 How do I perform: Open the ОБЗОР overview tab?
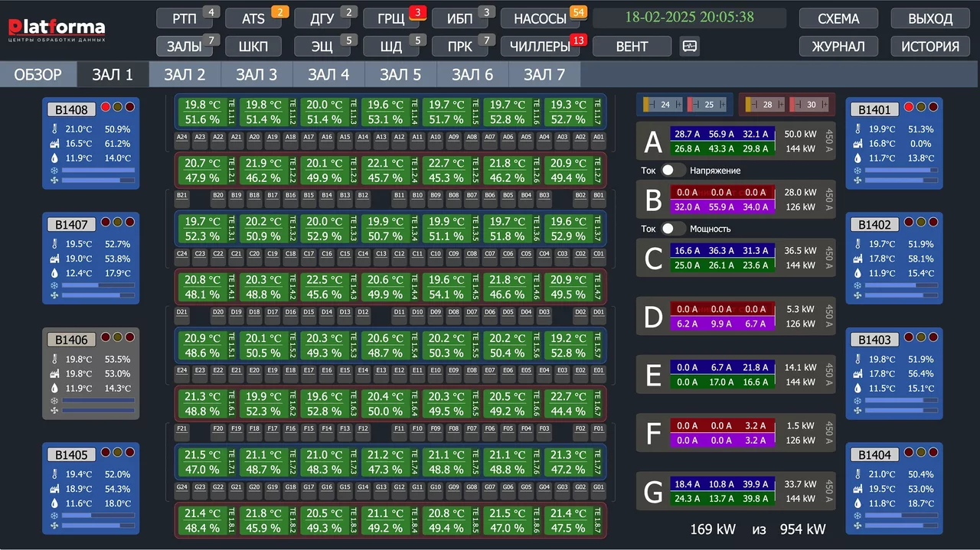pyautogui.click(x=38, y=75)
